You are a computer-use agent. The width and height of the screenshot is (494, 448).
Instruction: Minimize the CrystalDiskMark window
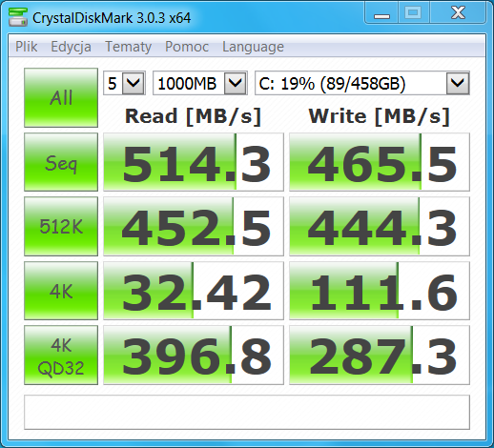point(381,13)
